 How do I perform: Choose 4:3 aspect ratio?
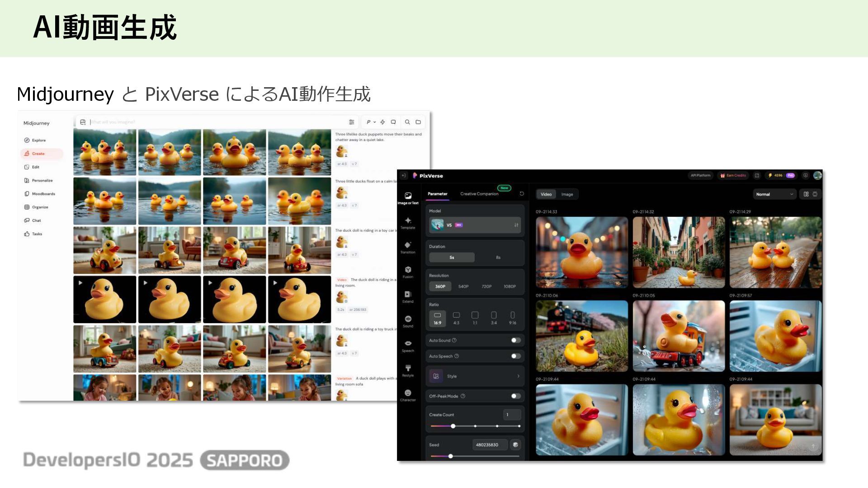[456, 318]
